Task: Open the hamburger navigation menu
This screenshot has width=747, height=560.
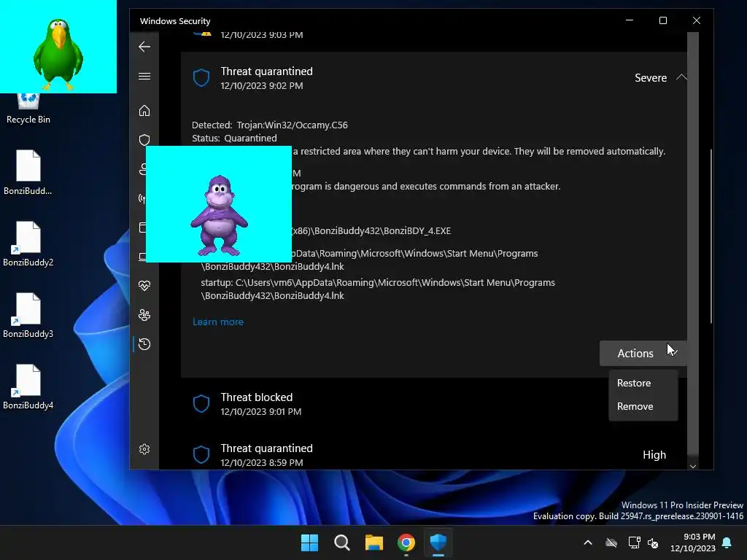Action: pos(144,76)
